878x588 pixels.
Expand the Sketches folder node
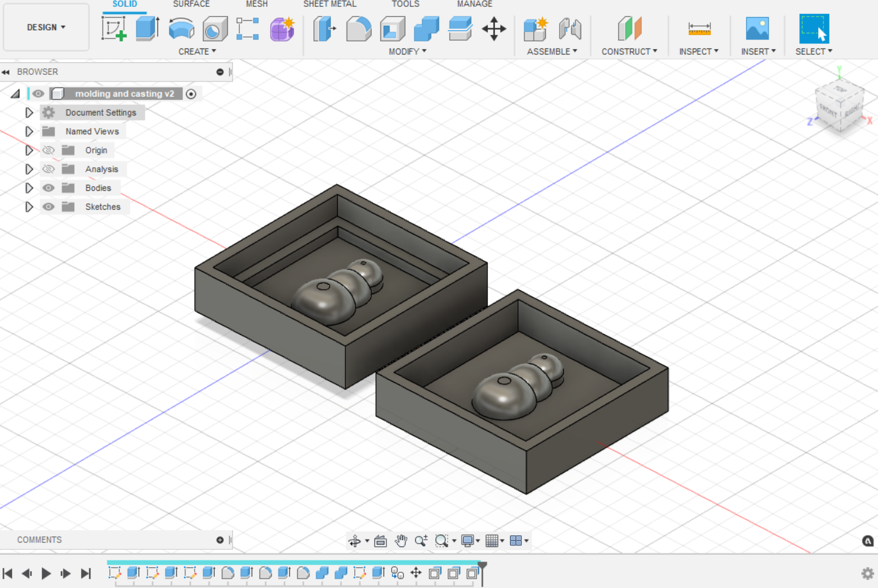(x=29, y=207)
